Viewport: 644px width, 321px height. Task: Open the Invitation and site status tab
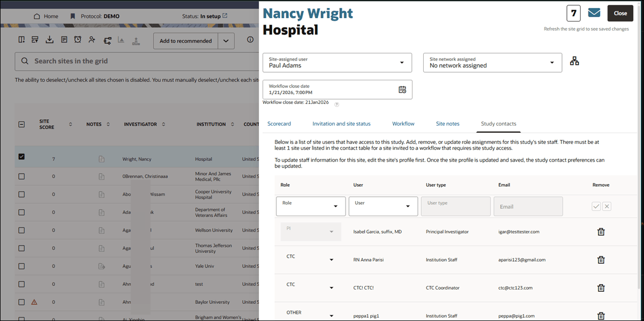pos(341,124)
